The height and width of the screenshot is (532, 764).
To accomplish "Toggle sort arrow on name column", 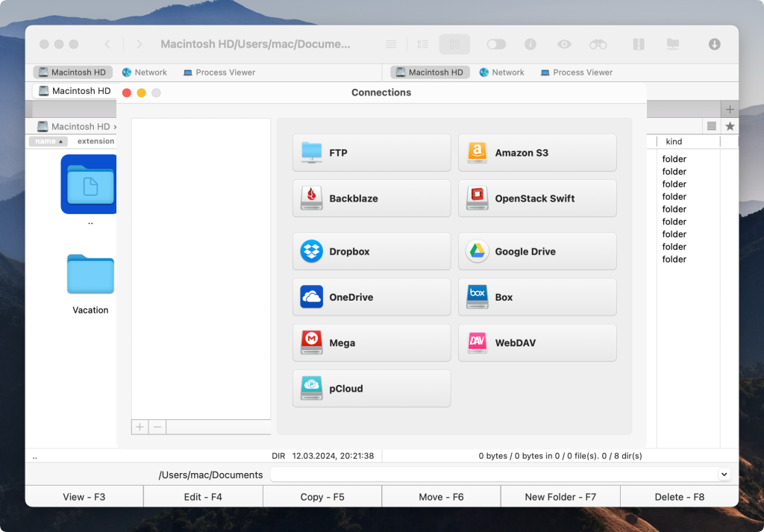I will click(x=60, y=141).
